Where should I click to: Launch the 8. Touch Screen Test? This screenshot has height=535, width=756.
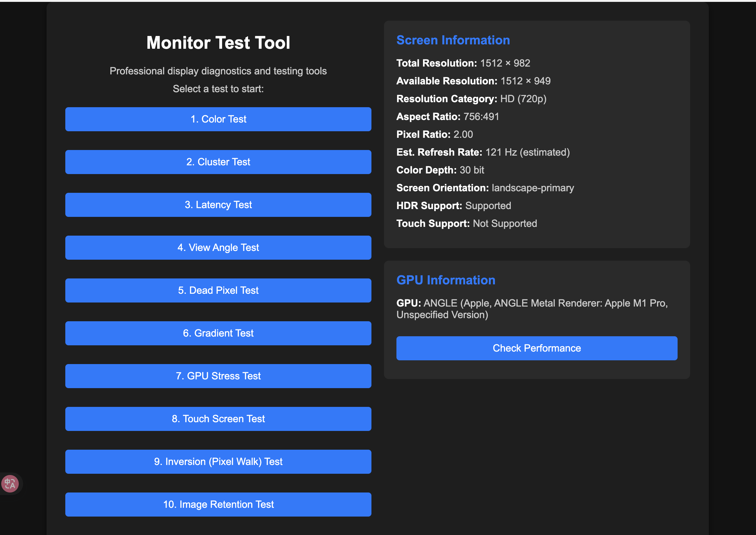coord(218,419)
